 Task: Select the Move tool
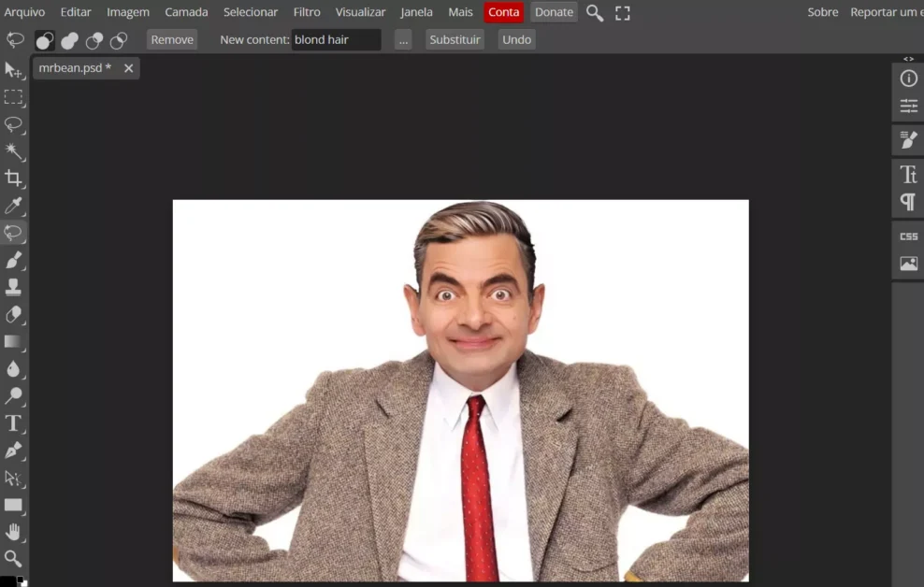(x=13, y=70)
